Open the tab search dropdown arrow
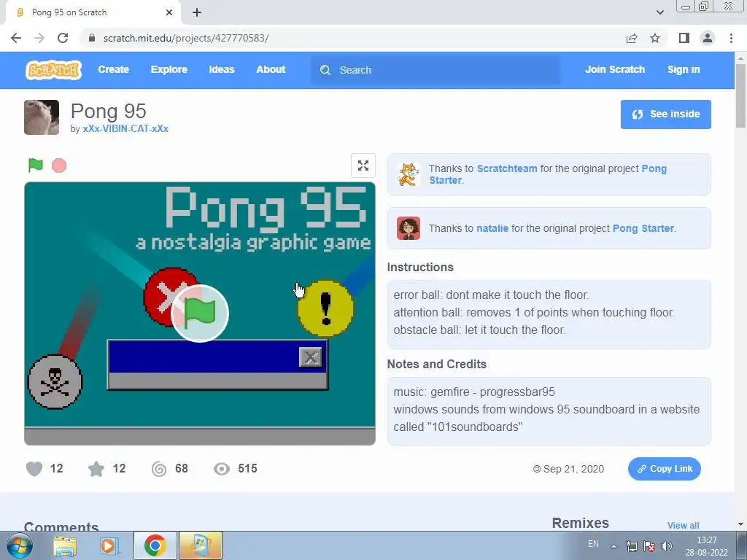Image resolution: width=747 pixels, height=560 pixels. point(659,12)
